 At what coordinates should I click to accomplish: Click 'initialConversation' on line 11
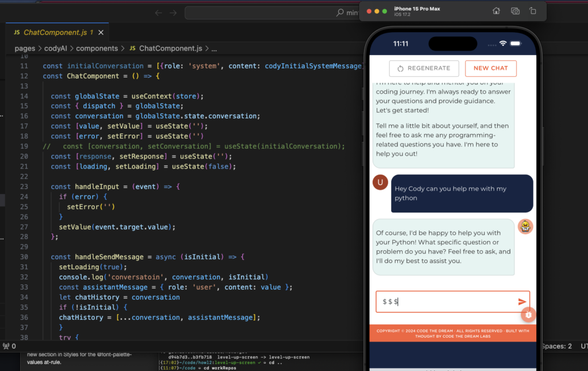click(x=106, y=66)
